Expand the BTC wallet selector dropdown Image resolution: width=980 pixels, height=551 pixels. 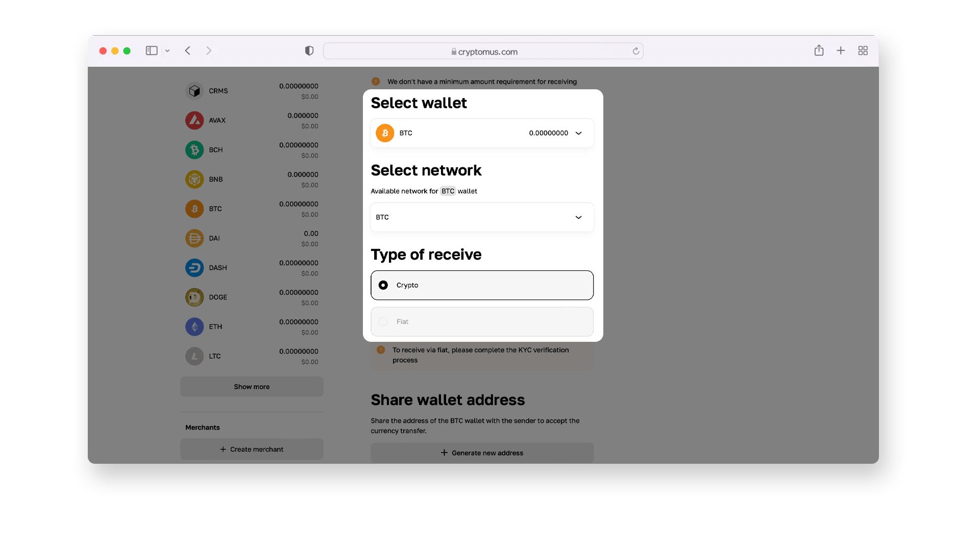(x=482, y=133)
